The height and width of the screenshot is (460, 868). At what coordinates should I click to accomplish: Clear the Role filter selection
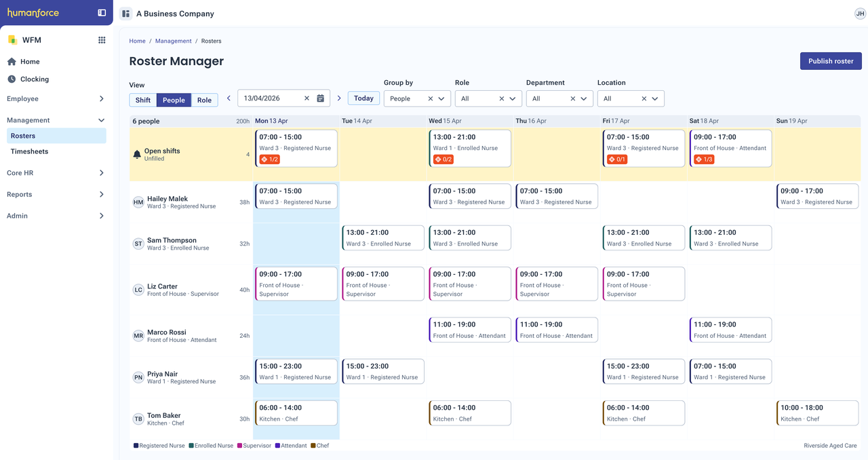[x=501, y=99]
